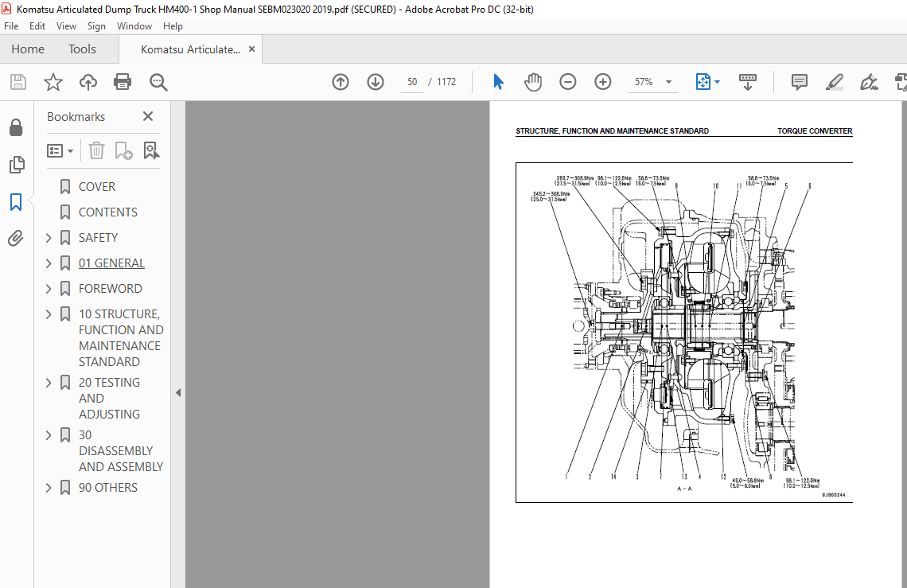
Task: Open security lock panel in sidebar
Action: [x=16, y=127]
